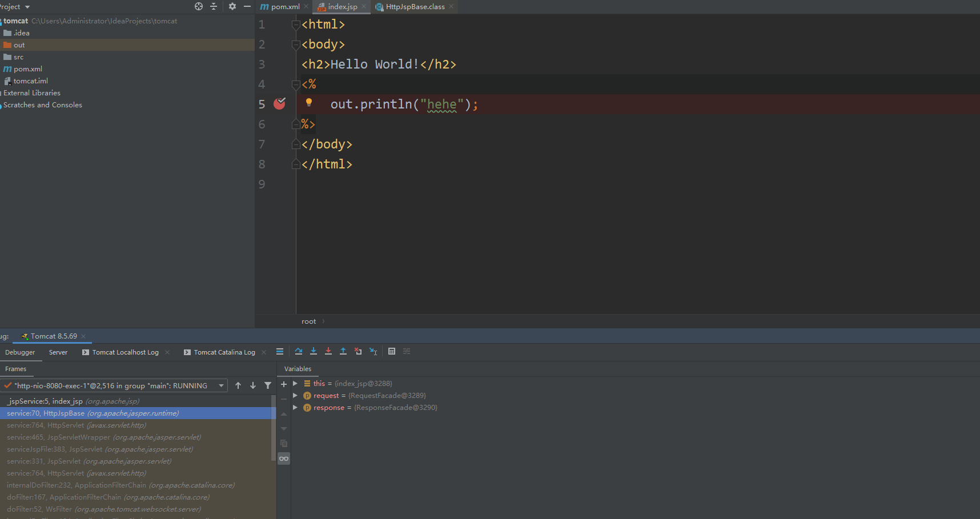The height and width of the screenshot is (519, 980).
Task: Click the 'root' breadcrumb in editor
Action: tap(308, 321)
